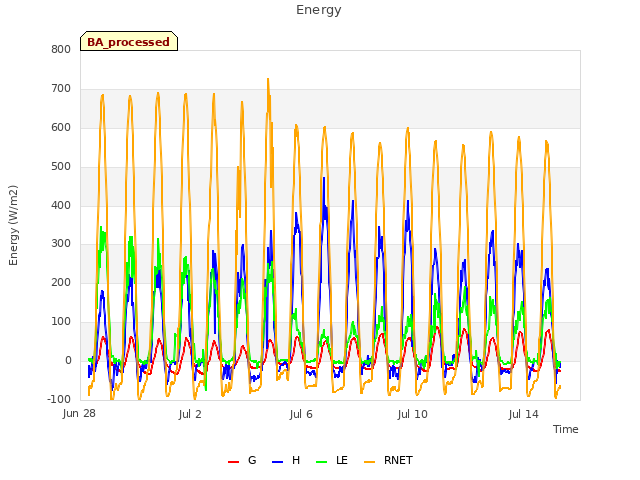Click the 100 y-axis value
The height and width of the screenshot is (480, 640).
(x=61, y=322)
